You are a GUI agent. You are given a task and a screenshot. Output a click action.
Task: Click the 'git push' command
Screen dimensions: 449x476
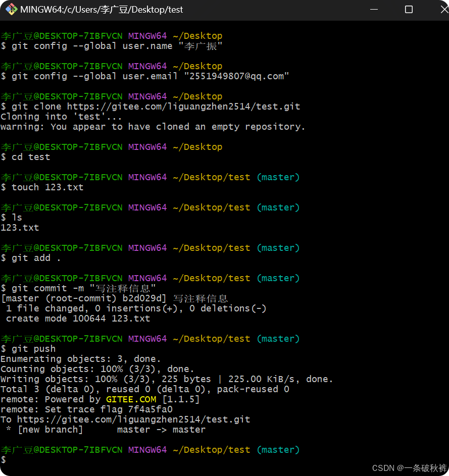[x=33, y=349]
